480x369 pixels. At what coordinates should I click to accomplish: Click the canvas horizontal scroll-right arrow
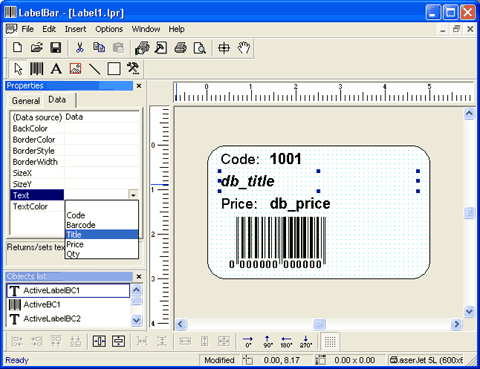(x=456, y=324)
